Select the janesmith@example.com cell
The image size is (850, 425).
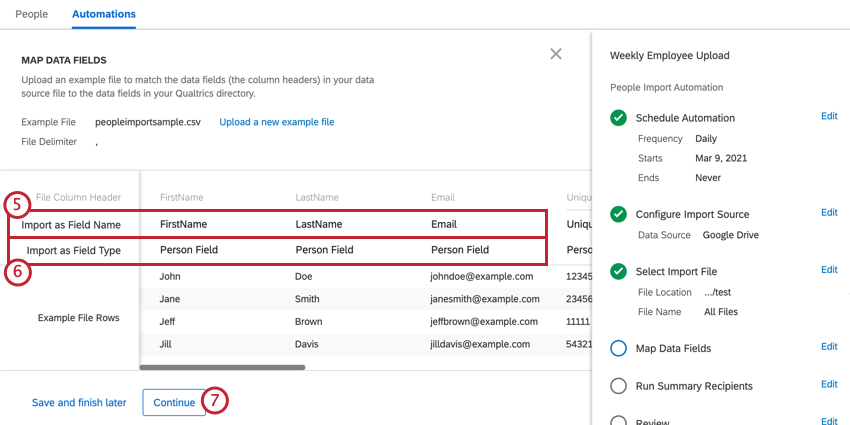(x=485, y=299)
